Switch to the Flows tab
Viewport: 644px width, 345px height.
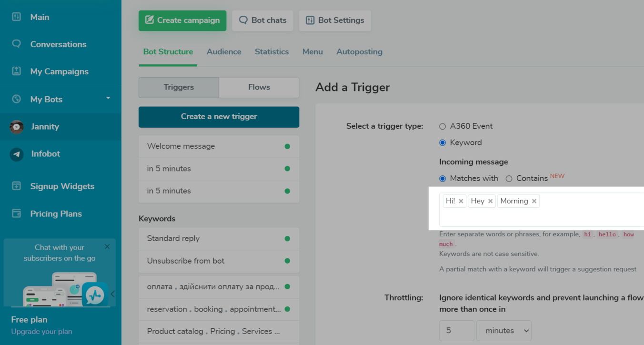click(x=259, y=87)
